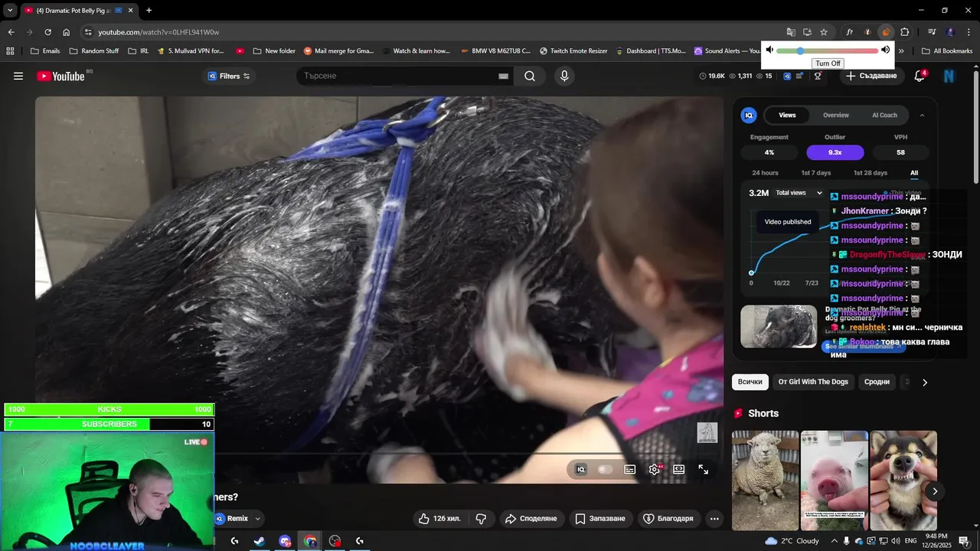Select the 1st 7 days range
The width and height of the screenshot is (980, 551).
(815, 173)
